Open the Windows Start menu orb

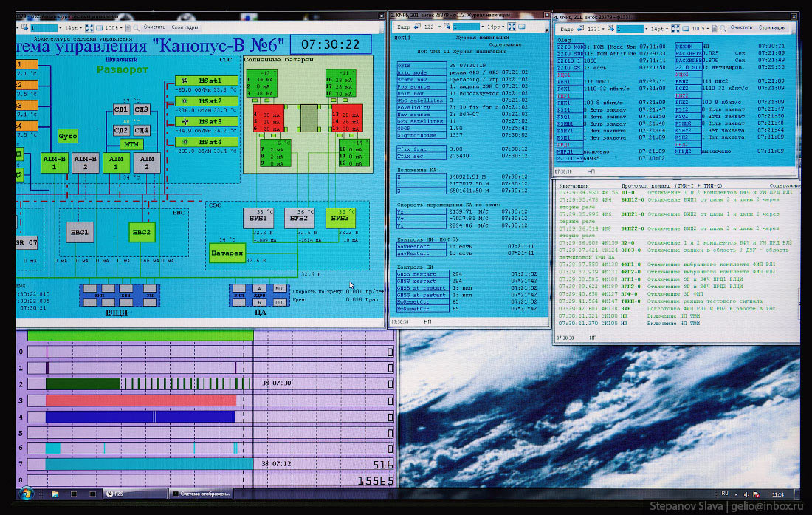[x=27, y=493]
